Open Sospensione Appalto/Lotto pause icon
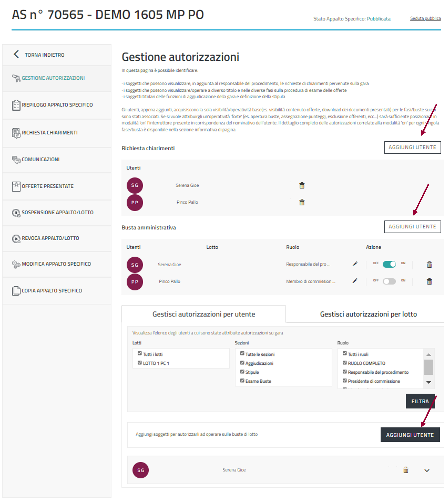 coord(16,212)
